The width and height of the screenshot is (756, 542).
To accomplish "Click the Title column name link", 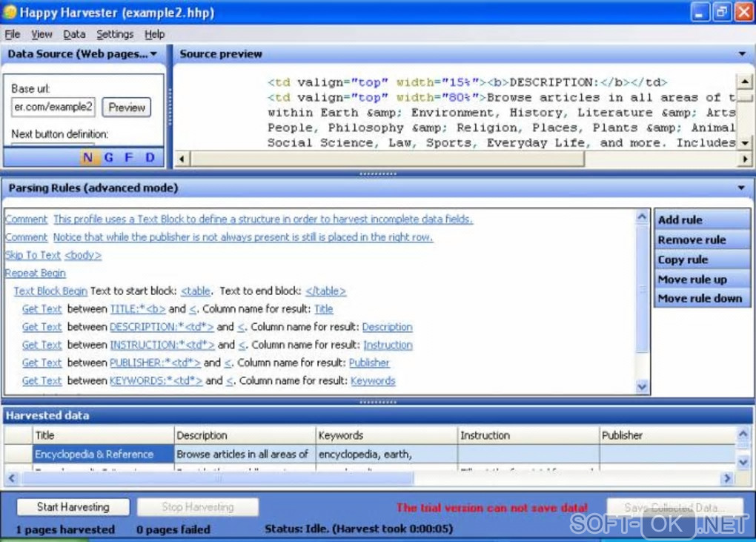I will (x=323, y=308).
